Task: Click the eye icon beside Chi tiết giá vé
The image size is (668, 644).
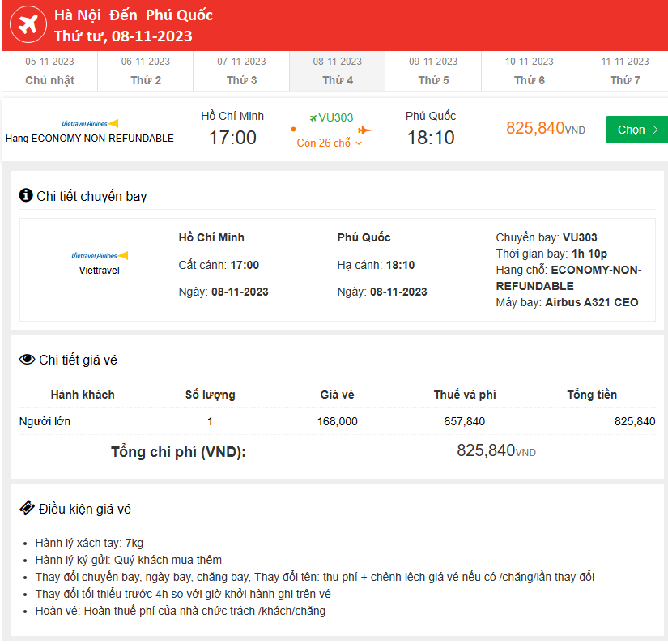Action: click(x=27, y=360)
